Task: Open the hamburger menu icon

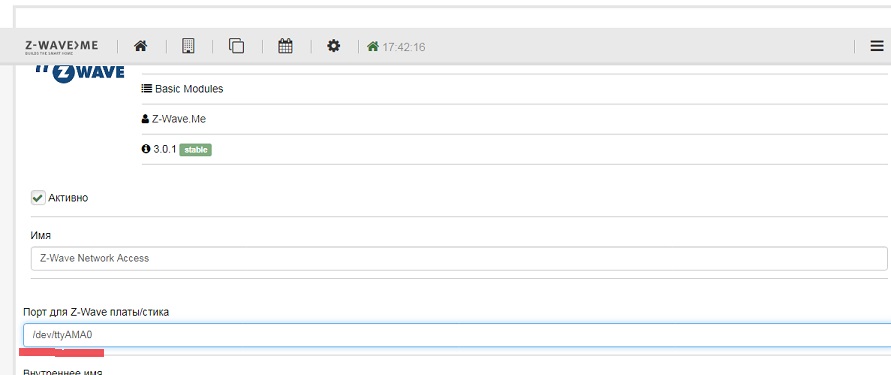Action: (x=877, y=47)
